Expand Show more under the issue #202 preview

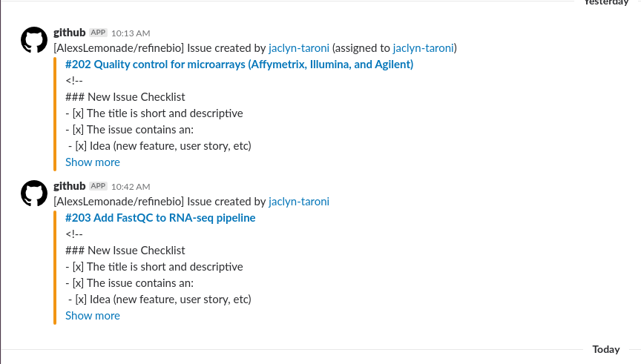93,162
